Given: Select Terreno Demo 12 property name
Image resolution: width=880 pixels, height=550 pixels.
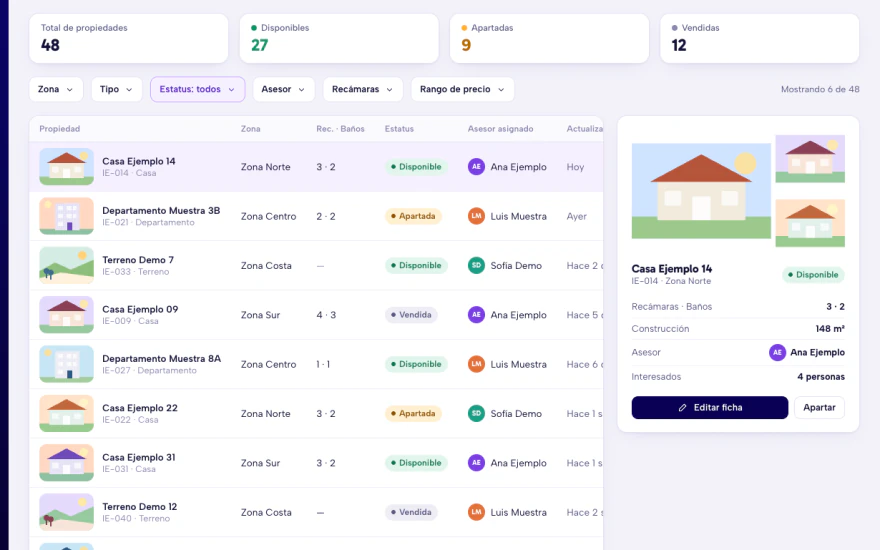Looking at the screenshot, I should click(x=140, y=507).
